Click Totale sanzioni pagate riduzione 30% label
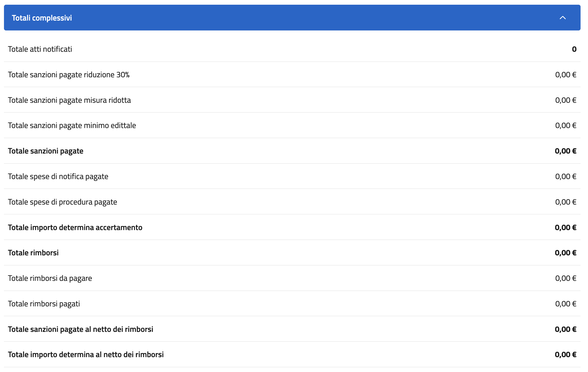This screenshot has width=588, height=372. tap(69, 75)
